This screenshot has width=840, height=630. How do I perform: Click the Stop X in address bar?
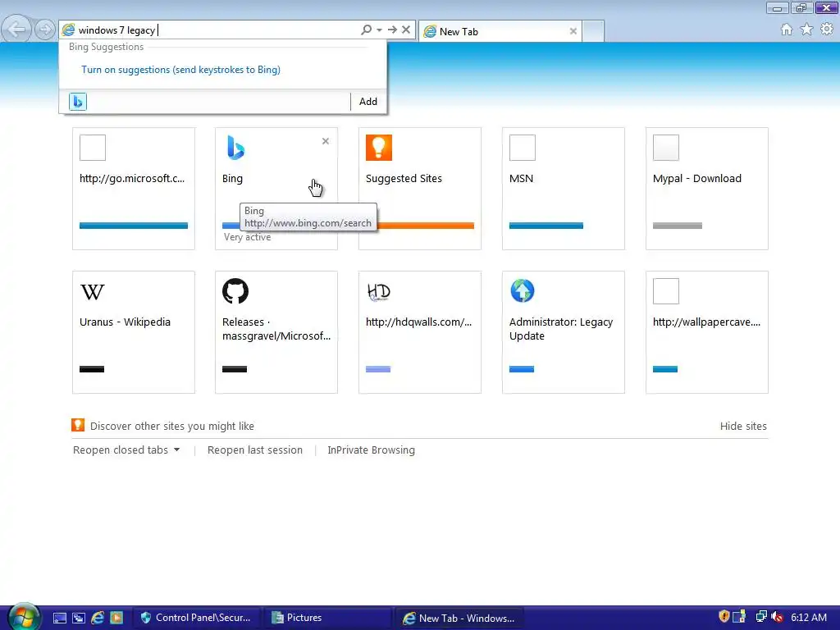(x=406, y=30)
